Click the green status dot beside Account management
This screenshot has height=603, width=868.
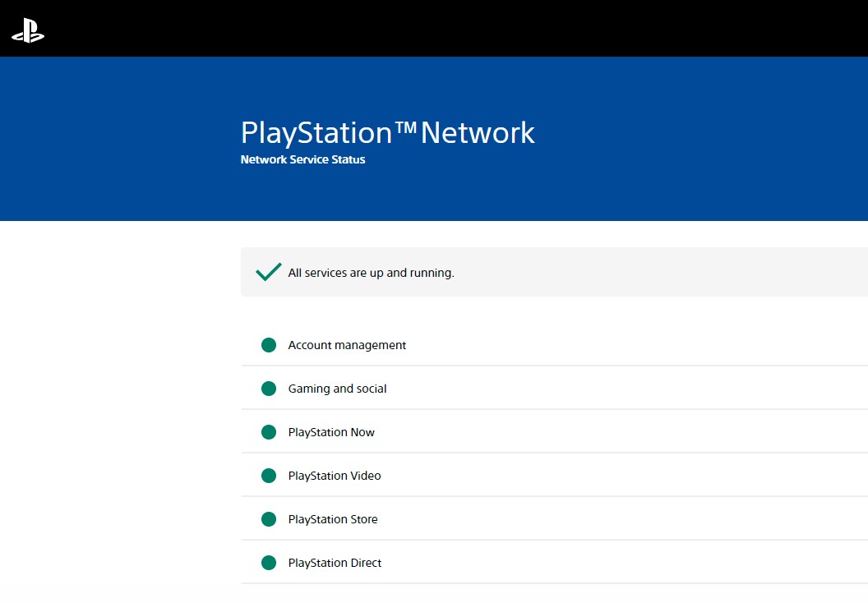268,345
